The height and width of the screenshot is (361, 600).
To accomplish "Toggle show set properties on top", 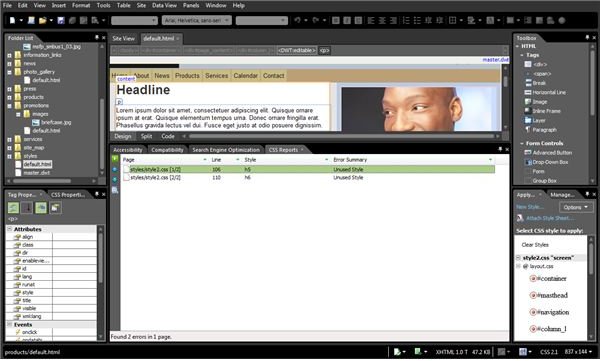I will coord(41,208).
